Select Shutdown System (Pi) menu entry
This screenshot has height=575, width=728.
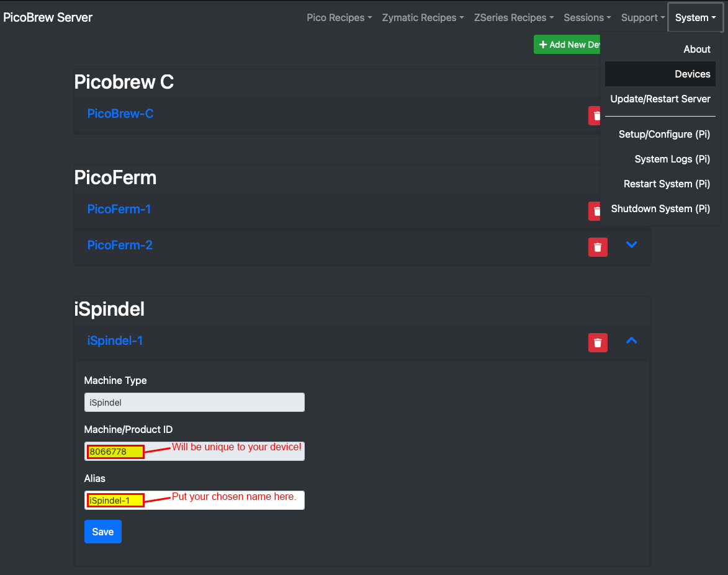click(660, 208)
